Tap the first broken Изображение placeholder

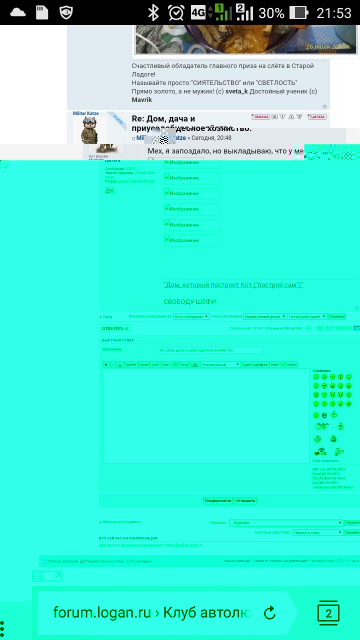point(191,163)
